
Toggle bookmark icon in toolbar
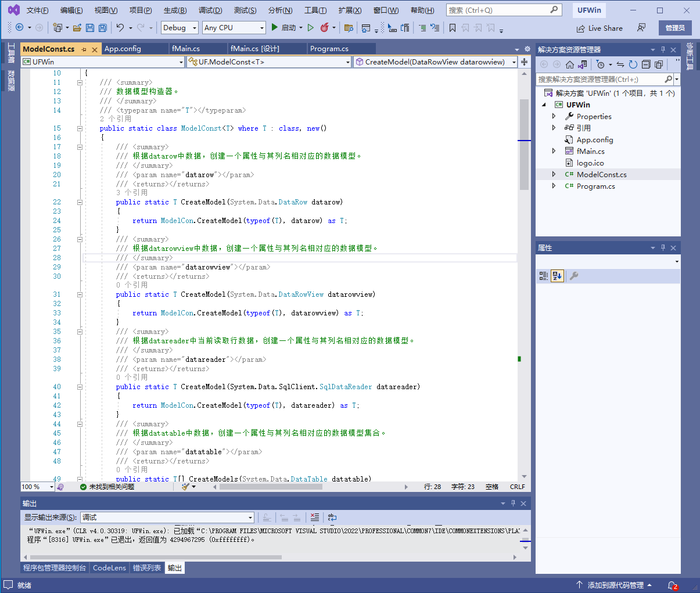point(453,27)
